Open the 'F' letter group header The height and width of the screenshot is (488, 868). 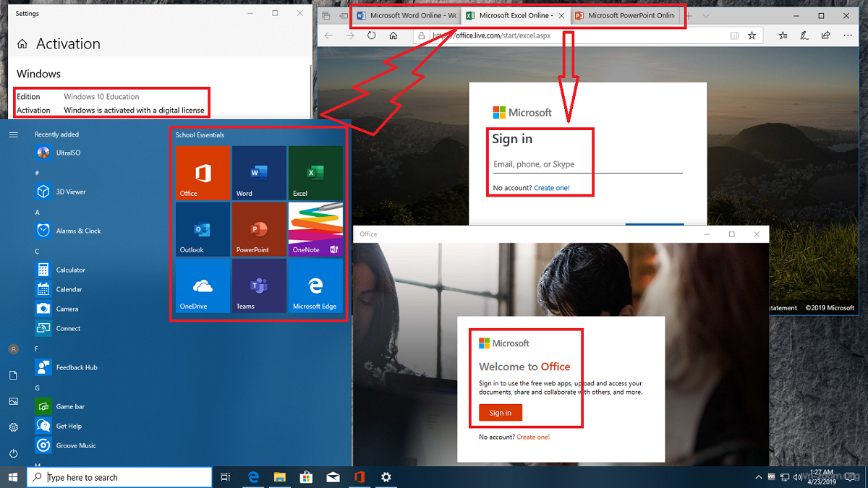tap(37, 348)
